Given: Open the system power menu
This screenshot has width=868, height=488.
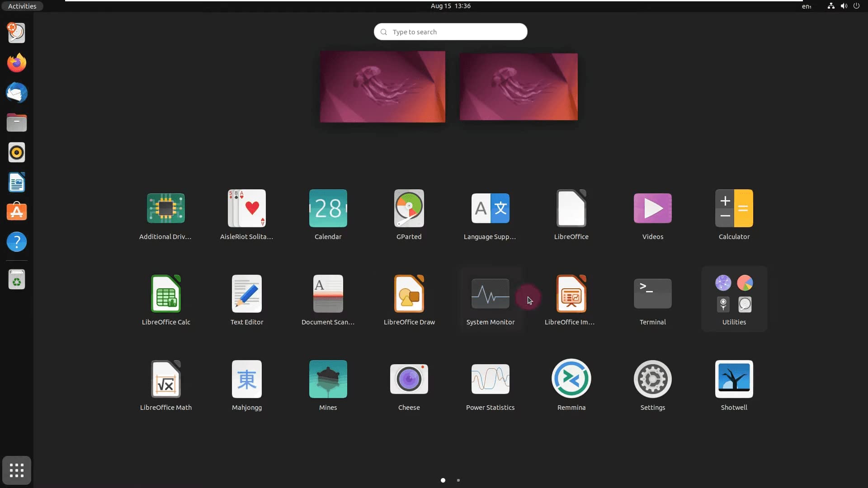Looking at the screenshot, I should click(x=856, y=6).
